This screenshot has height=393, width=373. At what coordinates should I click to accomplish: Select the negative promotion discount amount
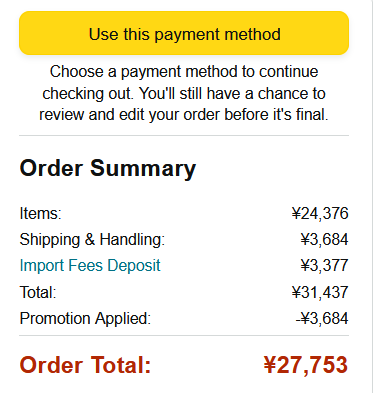click(322, 318)
